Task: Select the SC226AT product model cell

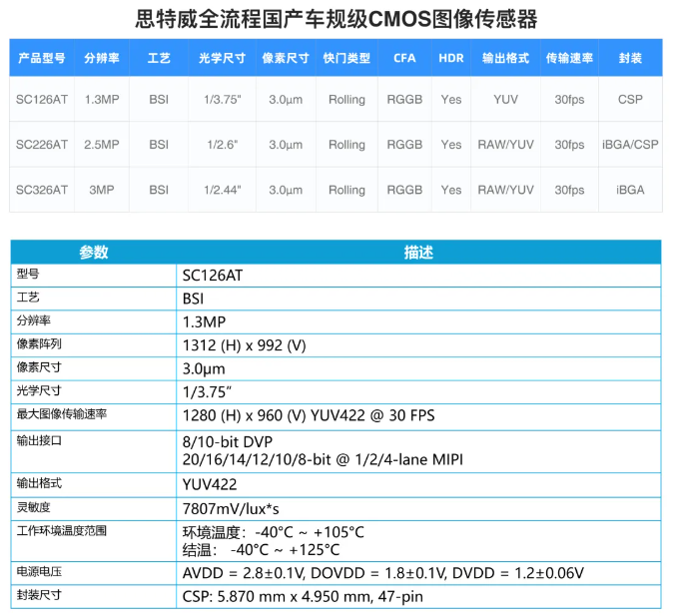Action: click(42, 145)
